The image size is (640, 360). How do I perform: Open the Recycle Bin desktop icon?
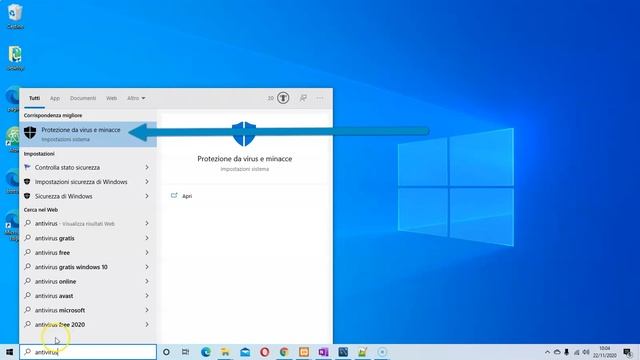tap(15, 16)
